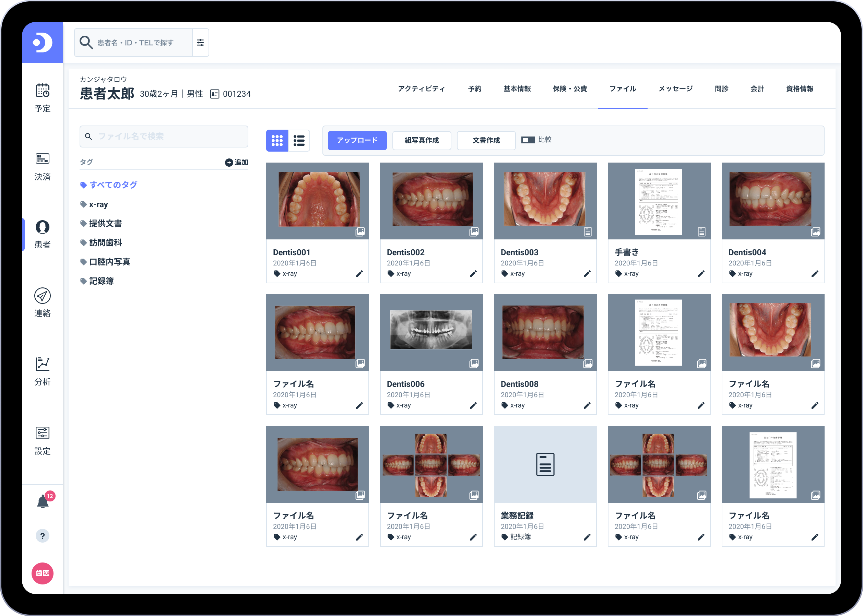The width and height of the screenshot is (863, 616).
Task: Switch to the アクティビティ tab
Action: [x=421, y=89]
